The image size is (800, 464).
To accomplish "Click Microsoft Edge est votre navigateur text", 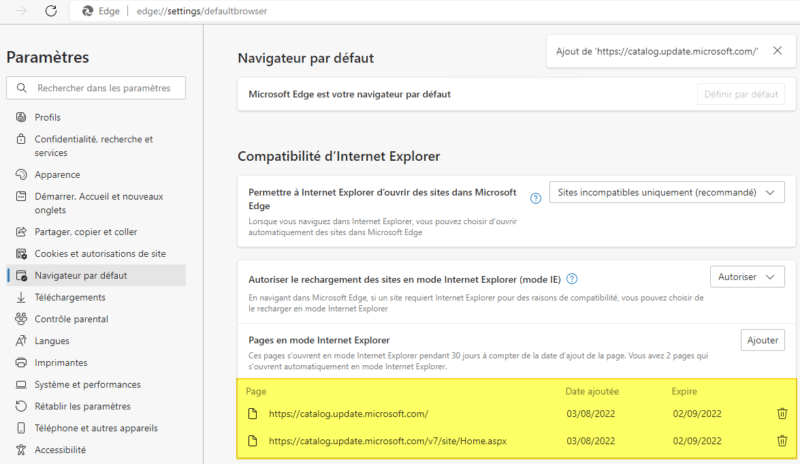I will tap(349, 94).
